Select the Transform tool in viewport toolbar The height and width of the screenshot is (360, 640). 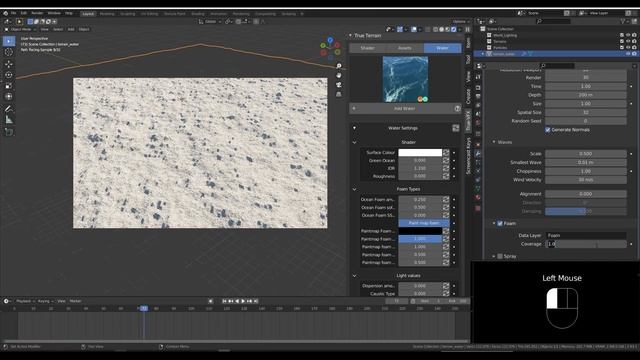pyautogui.click(x=9, y=97)
